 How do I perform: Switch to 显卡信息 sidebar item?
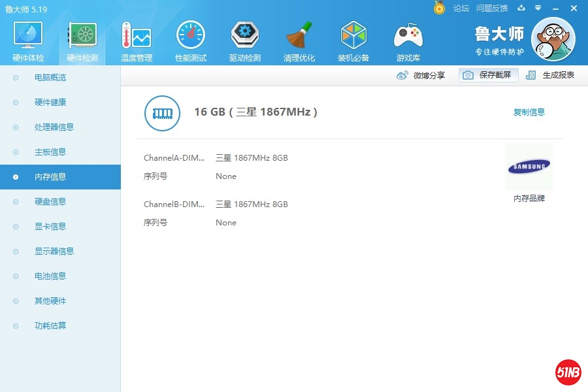50,227
